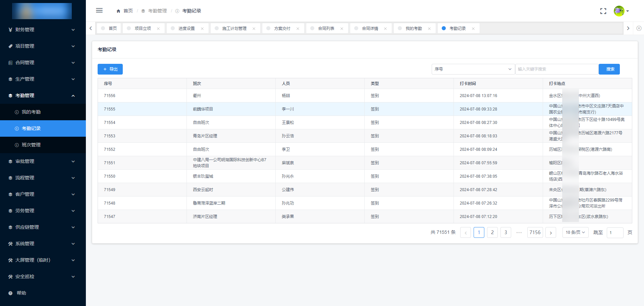Open 班次管理 in sidebar
This screenshot has width=644, height=306.
(43, 145)
